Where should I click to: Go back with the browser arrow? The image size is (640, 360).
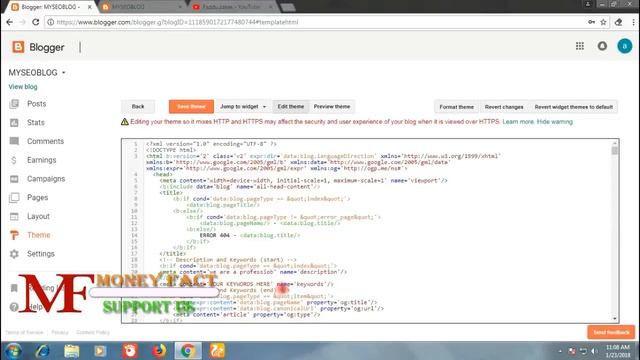pyautogui.click(x=9, y=22)
